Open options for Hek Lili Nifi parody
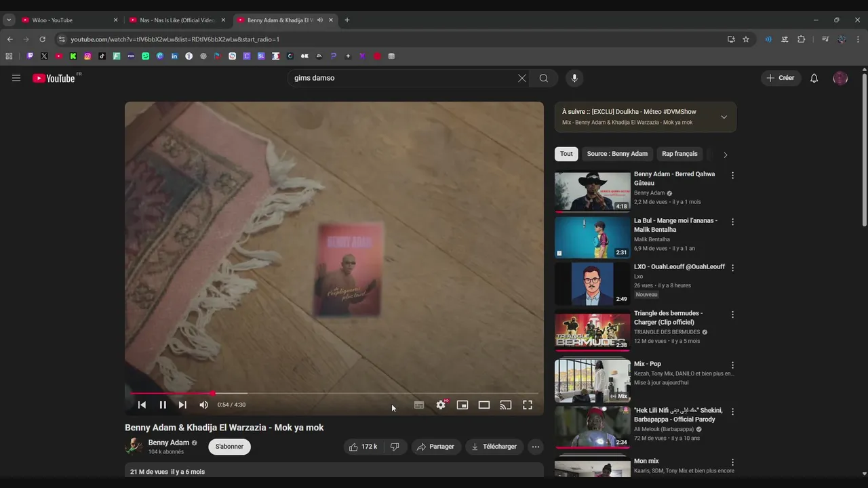Viewport: 868px width, 488px height. [x=732, y=411]
